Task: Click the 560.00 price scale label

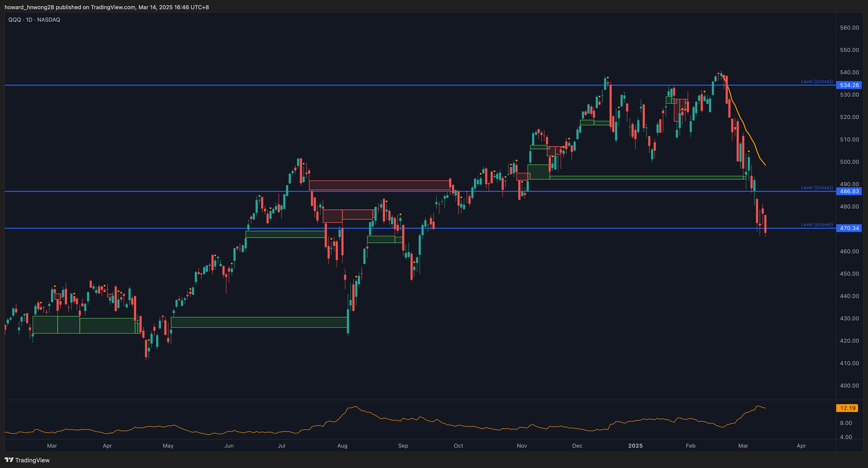Action: [849, 28]
